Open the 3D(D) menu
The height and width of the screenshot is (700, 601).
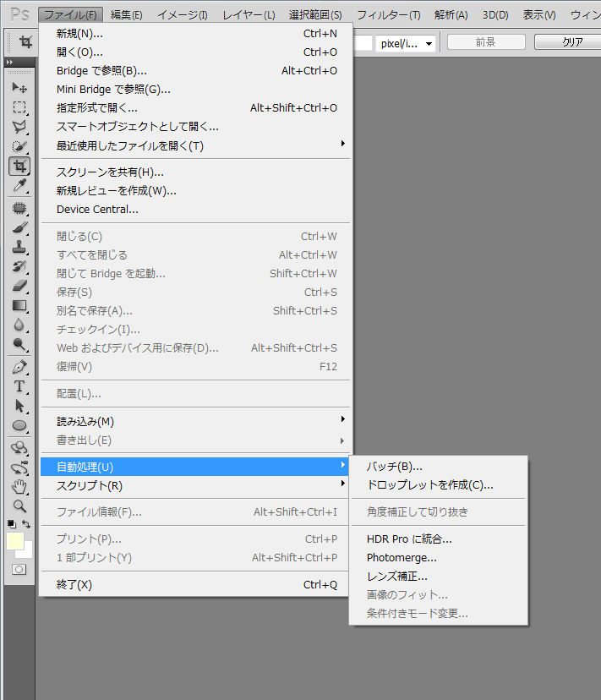coord(495,14)
